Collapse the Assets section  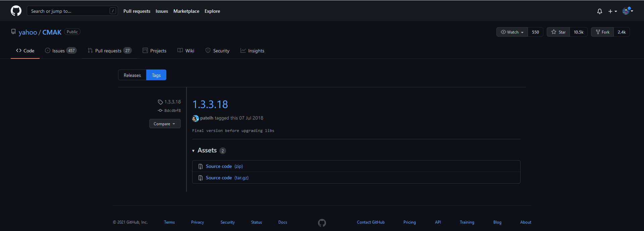pyautogui.click(x=209, y=150)
